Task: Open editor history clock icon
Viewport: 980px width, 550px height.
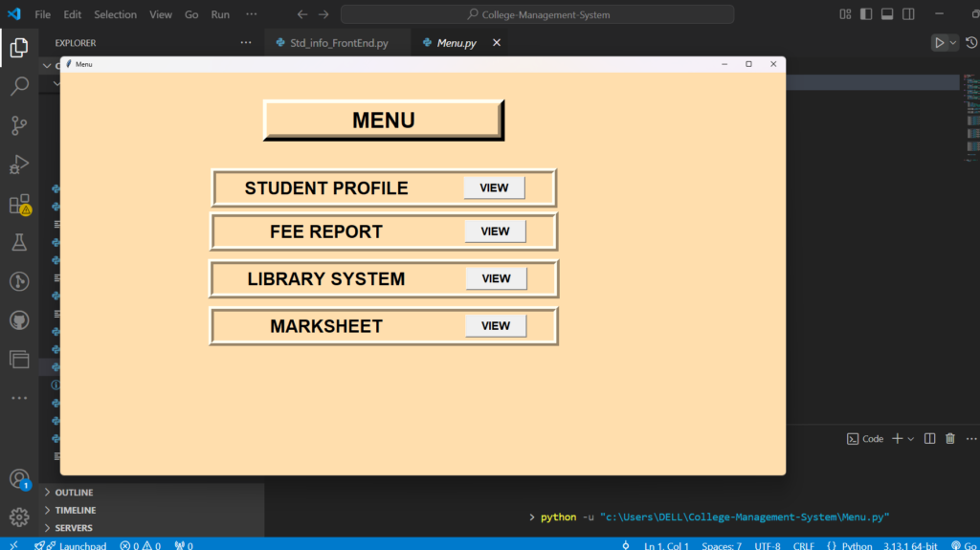Action: click(x=971, y=42)
